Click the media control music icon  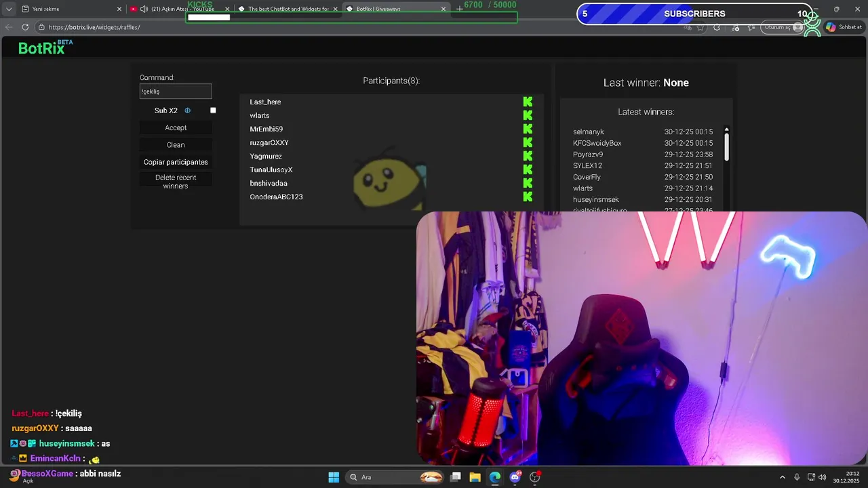tap(735, 27)
